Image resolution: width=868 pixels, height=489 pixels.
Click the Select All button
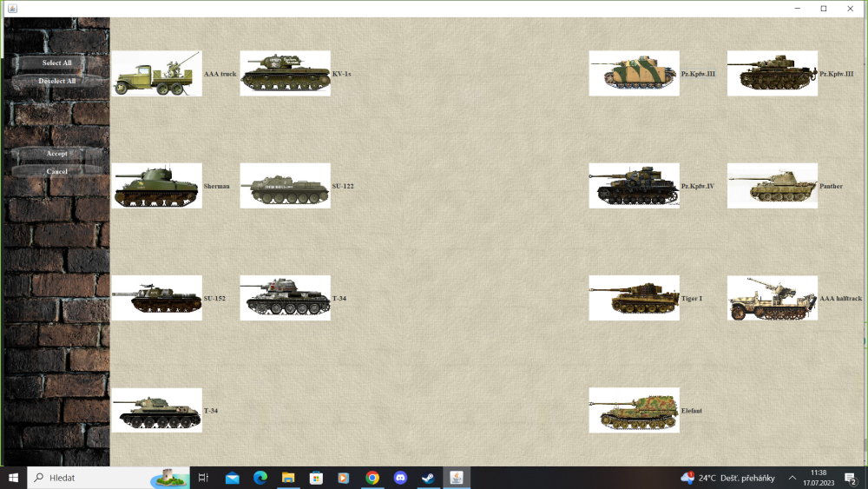(x=57, y=63)
